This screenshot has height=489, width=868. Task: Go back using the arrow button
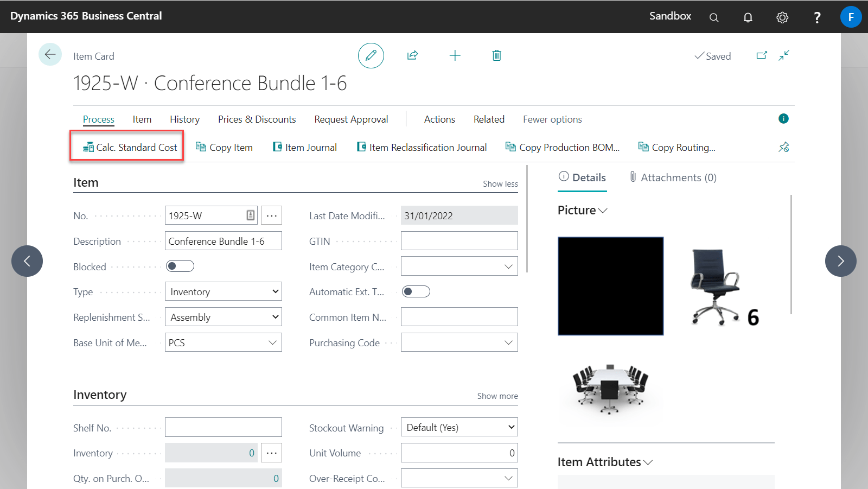50,54
